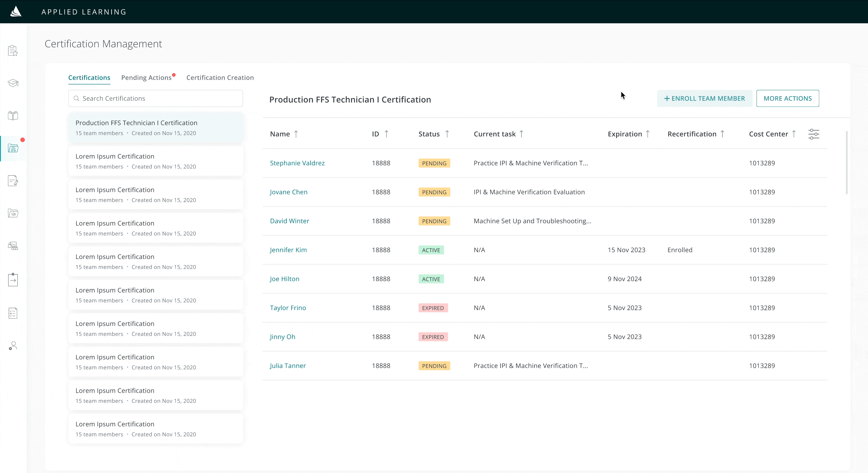Sort by Cost Center column arrow
868x473 pixels.
pos(794,134)
